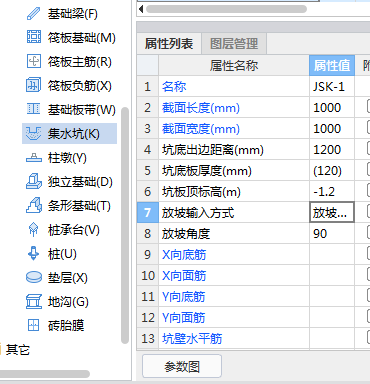
Task: Select 垫层(X) entry
Action: (x=67, y=278)
